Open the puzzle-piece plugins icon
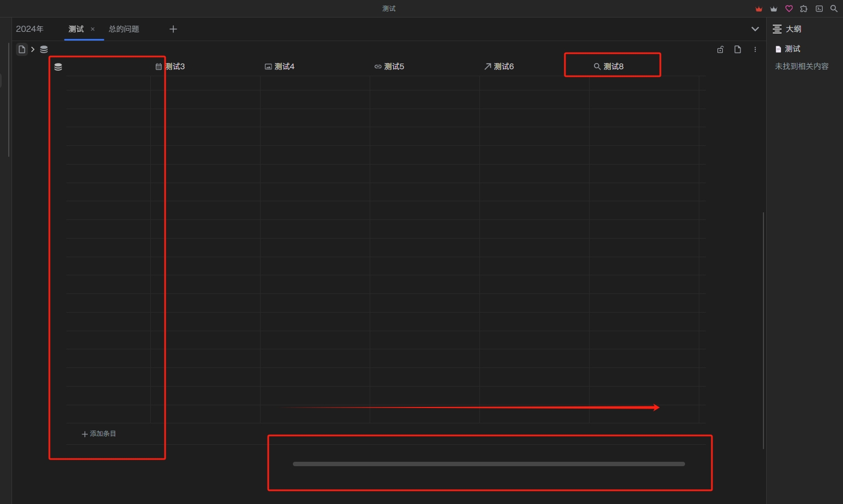843x504 pixels. (x=804, y=9)
